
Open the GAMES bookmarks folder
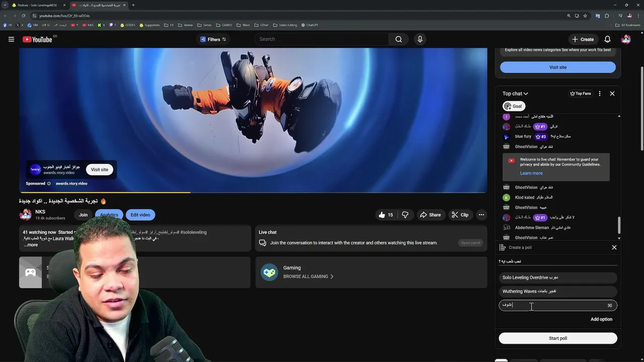click(224, 25)
